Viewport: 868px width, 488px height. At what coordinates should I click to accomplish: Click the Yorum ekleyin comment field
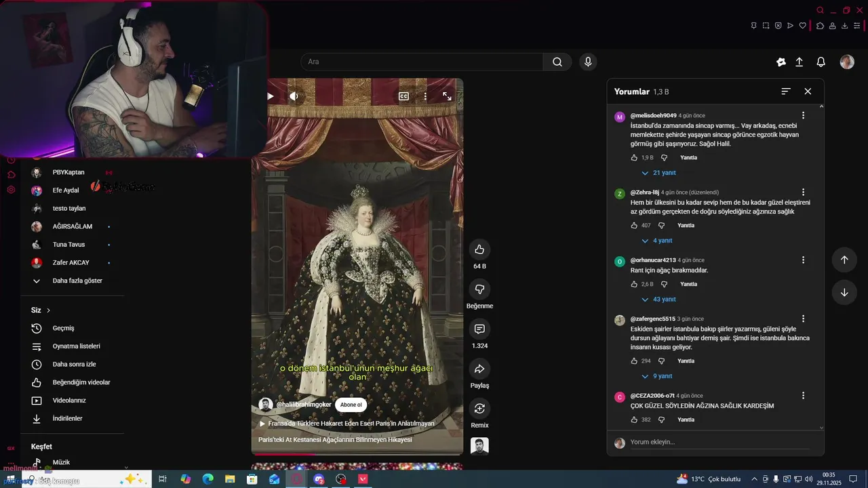720,442
